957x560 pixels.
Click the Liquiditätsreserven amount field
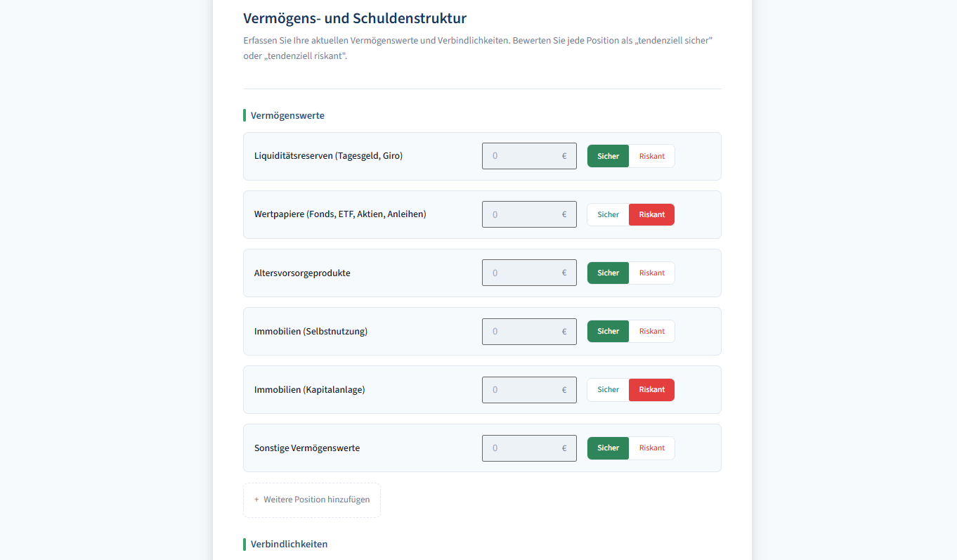[x=529, y=155]
